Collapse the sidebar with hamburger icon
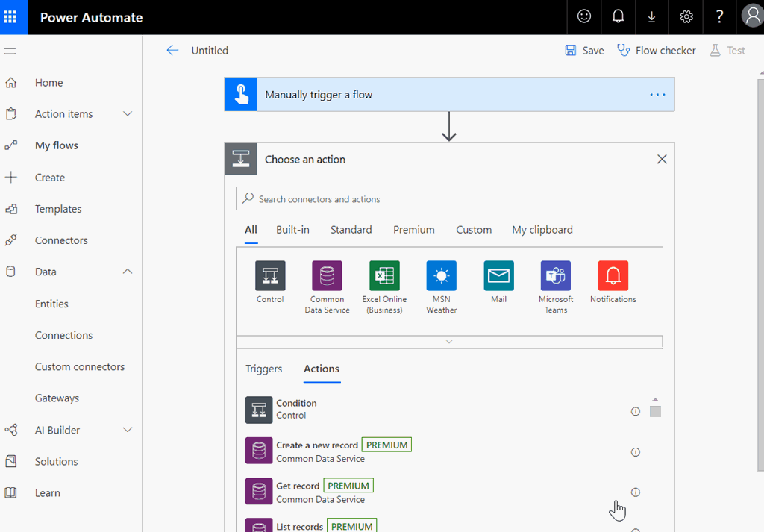This screenshot has width=764, height=532. (x=10, y=51)
